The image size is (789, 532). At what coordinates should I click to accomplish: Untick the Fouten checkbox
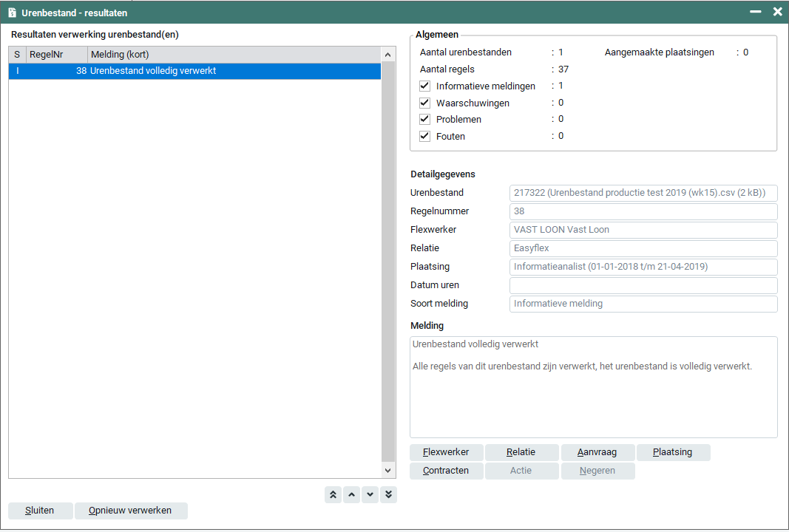[425, 137]
